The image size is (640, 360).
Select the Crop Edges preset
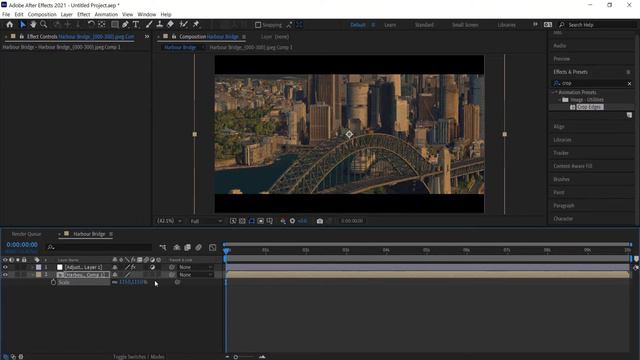pyautogui.click(x=590, y=107)
